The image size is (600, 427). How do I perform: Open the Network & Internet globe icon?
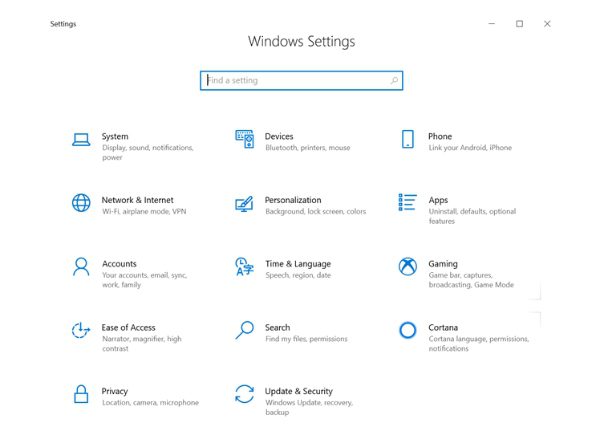(x=81, y=203)
